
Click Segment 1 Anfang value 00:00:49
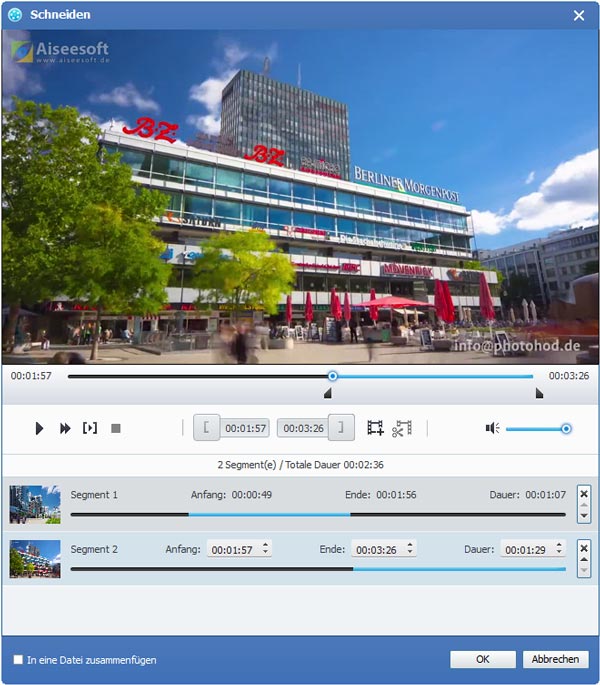click(252, 495)
